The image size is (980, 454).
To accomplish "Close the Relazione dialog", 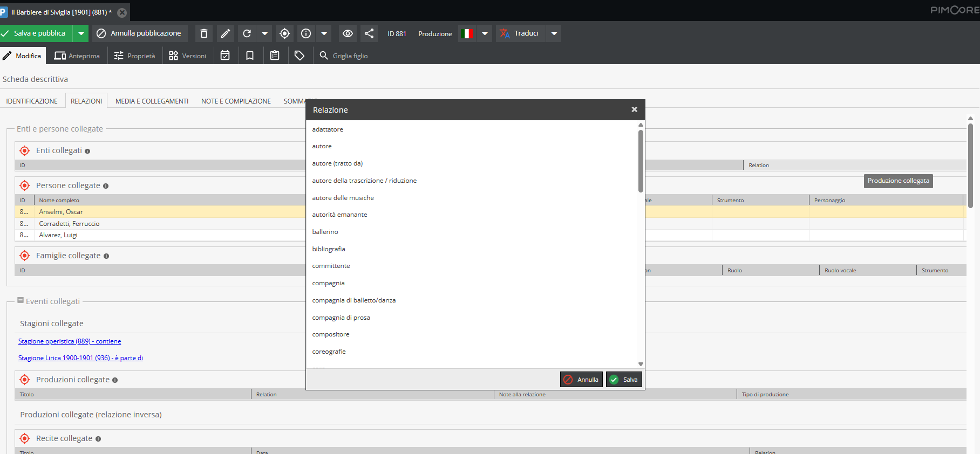I will [x=635, y=109].
